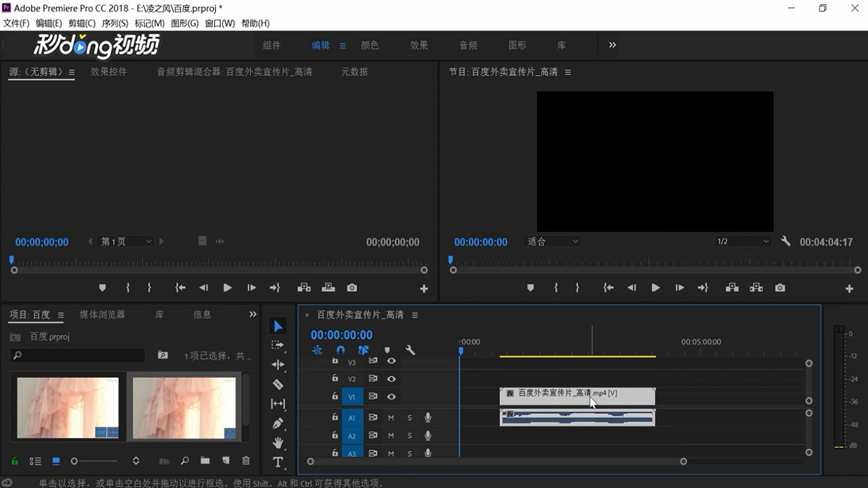
Task: Switch to the 颜色 workspace
Action: tap(370, 45)
